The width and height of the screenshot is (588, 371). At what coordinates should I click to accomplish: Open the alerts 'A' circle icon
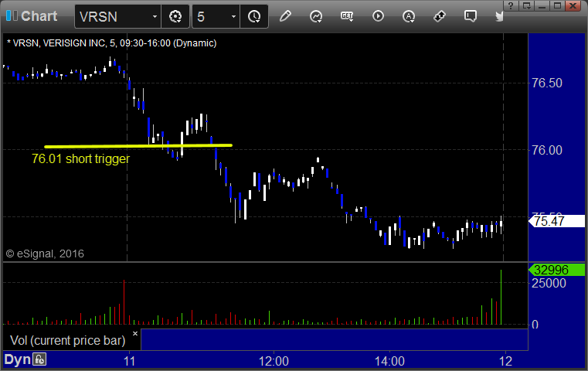pos(409,16)
